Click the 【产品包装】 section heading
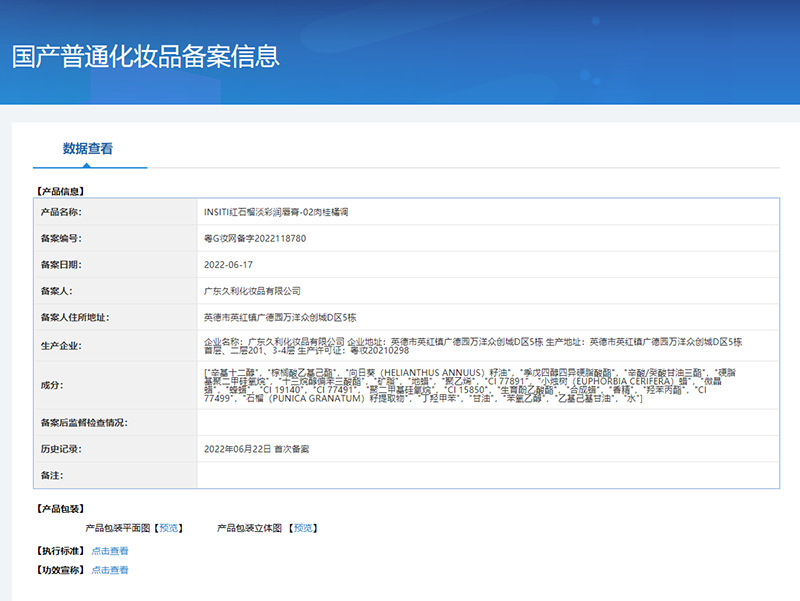 pos(60,509)
